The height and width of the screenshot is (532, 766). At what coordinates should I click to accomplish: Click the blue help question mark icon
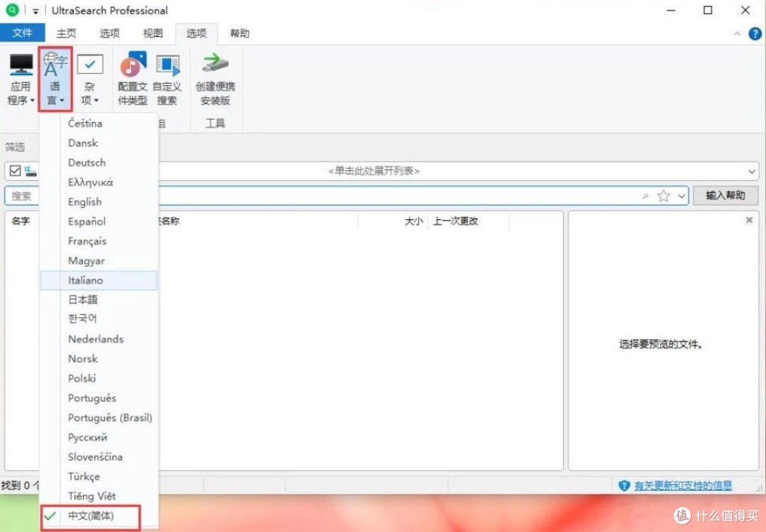click(755, 34)
